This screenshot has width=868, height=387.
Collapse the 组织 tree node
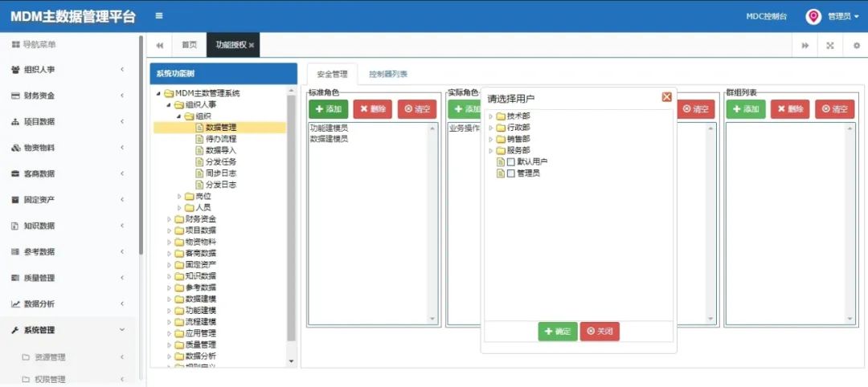coord(178,116)
